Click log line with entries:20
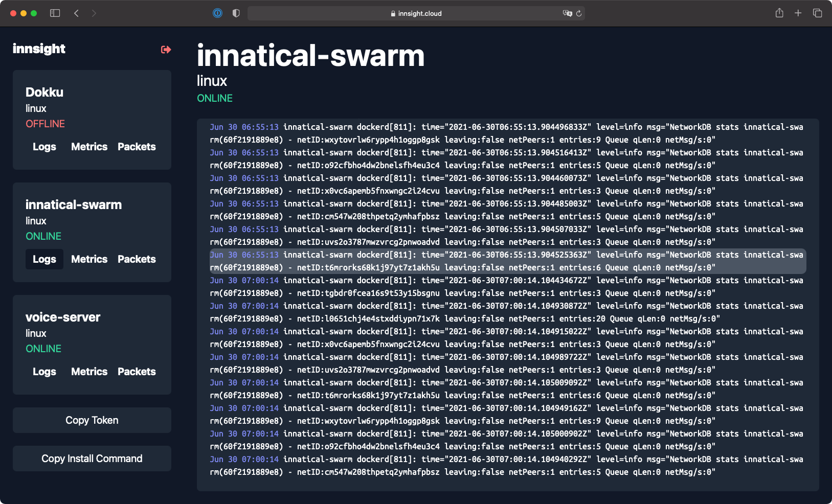832x504 pixels. click(508, 312)
